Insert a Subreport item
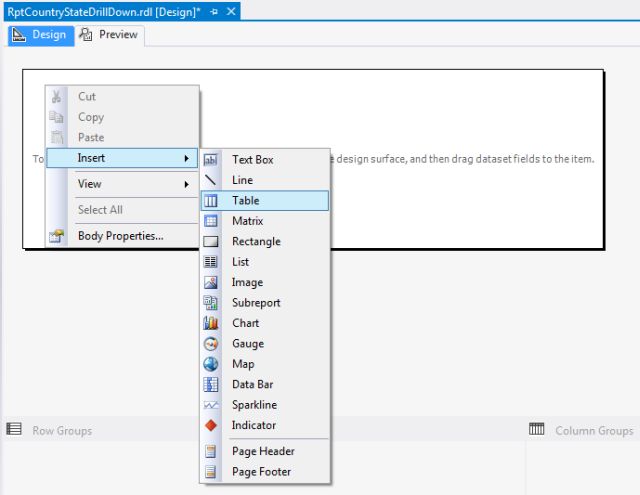640x495 pixels. pyautogui.click(x=265, y=302)
